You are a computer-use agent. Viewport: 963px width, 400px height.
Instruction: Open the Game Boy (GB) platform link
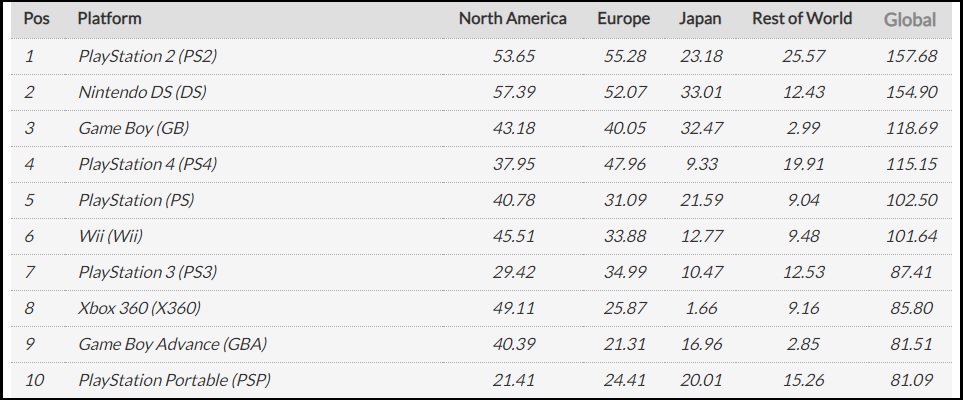(x=133, y=128)
